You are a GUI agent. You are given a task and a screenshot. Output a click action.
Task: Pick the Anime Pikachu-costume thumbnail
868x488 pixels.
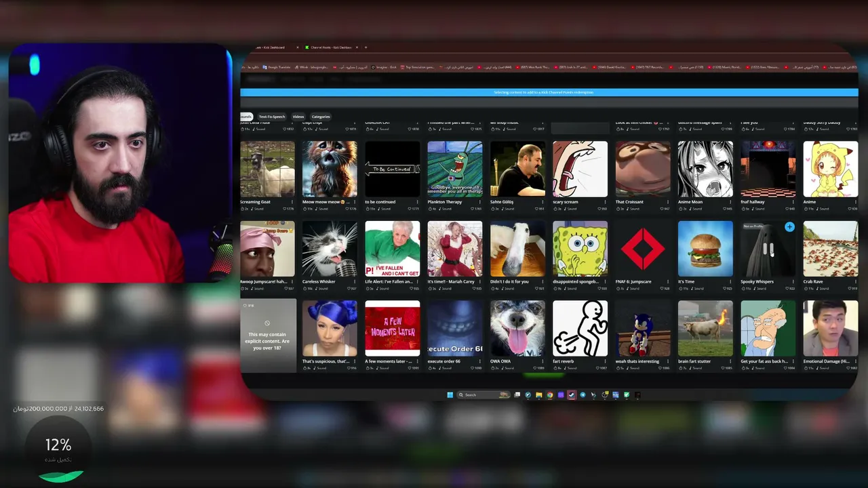[x=830, y=169]
